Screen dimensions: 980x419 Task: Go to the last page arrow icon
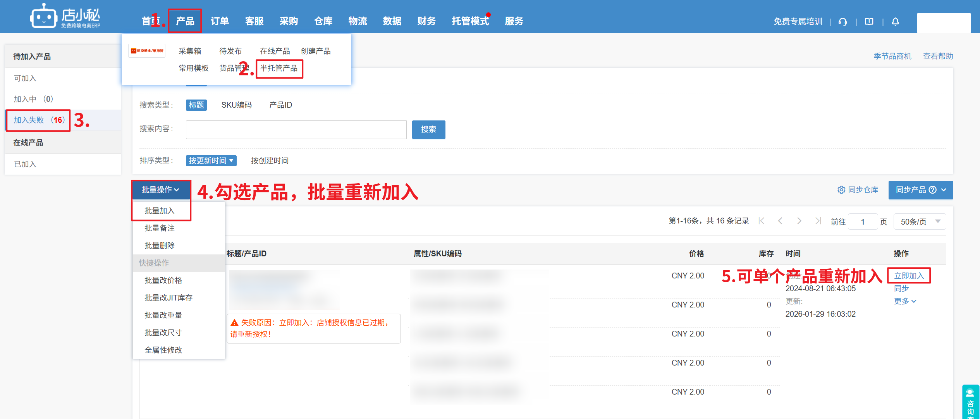(x=818, y=221)
